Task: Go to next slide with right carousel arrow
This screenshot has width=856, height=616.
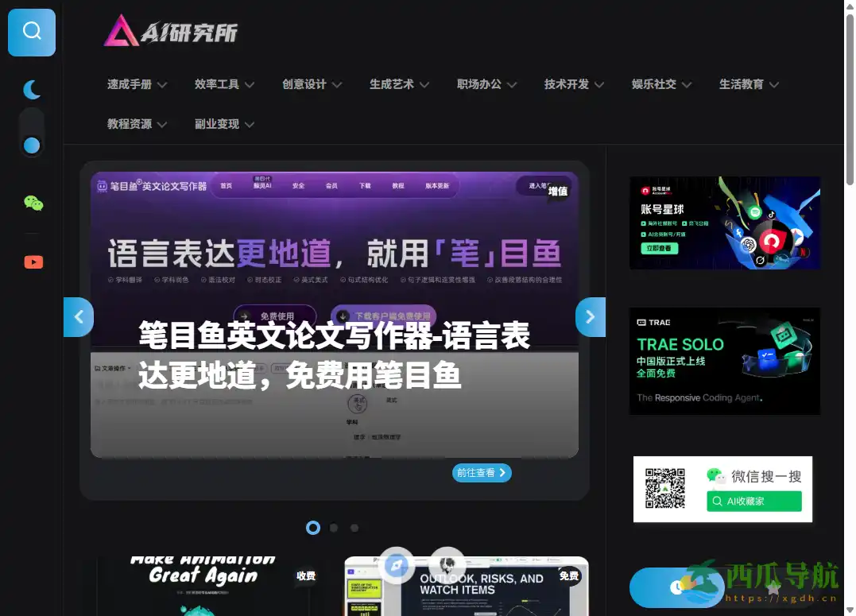Action: [590, 316]
